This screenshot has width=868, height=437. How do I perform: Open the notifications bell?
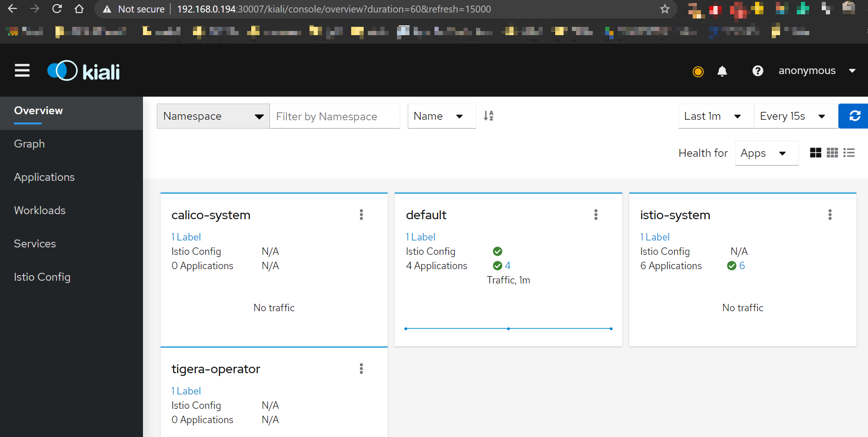pos(722,71)
